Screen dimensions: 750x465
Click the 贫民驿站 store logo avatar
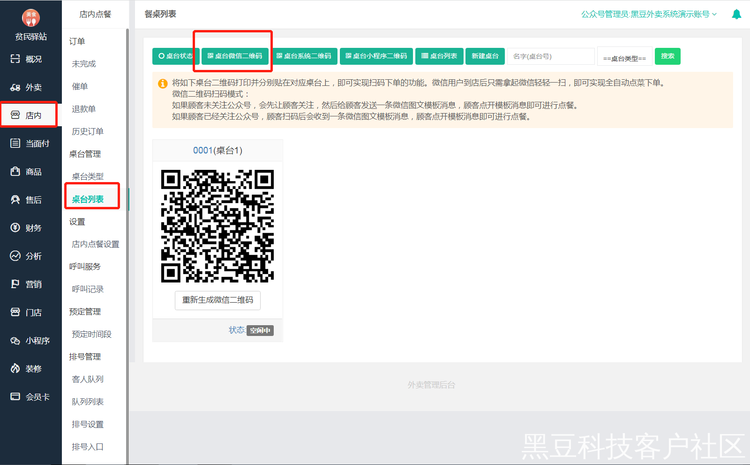click(31, 18)
